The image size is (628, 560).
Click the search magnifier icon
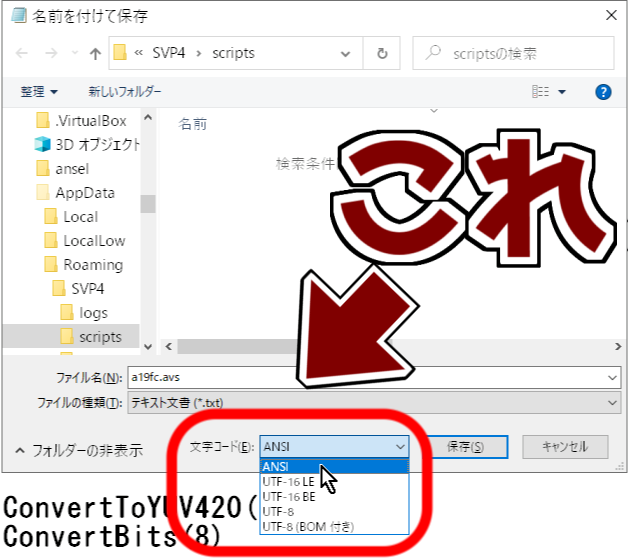(433, 52)
